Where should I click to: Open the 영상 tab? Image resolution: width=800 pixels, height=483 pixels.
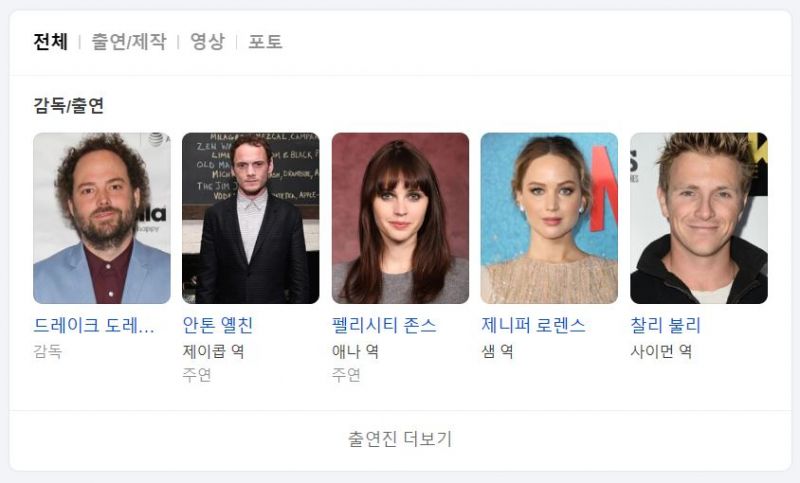207,42
